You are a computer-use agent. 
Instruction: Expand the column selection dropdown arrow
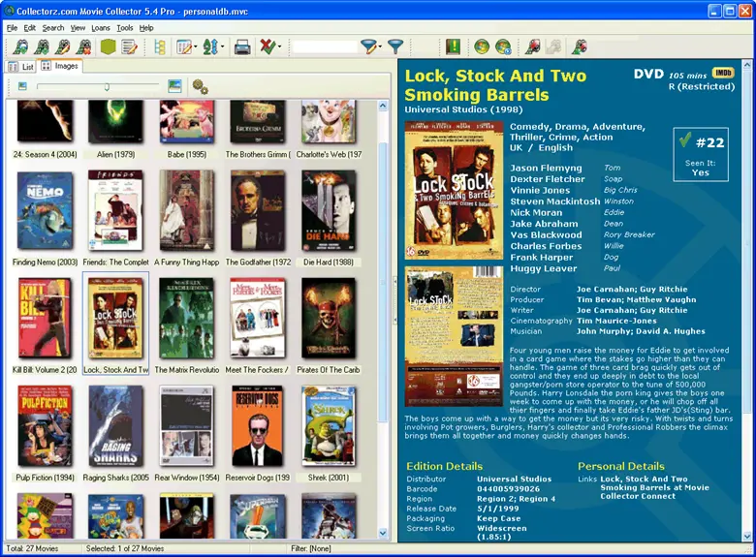[195, 46]
